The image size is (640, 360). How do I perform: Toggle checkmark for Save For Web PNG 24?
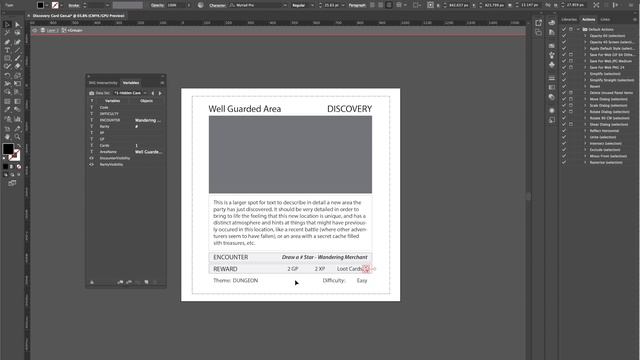pos(564,67)
